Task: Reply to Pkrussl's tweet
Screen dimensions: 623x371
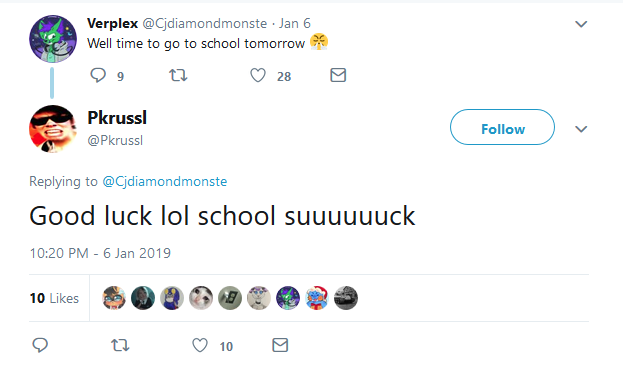Action: (x=40, y=345)
